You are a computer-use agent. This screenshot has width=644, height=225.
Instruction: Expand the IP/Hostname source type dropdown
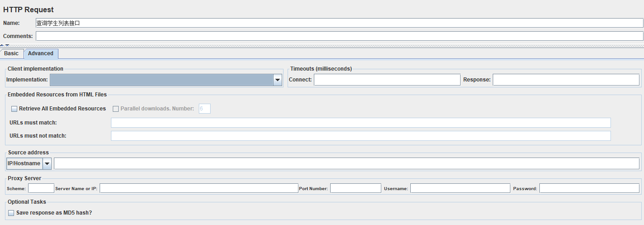[x=47, y=163]
